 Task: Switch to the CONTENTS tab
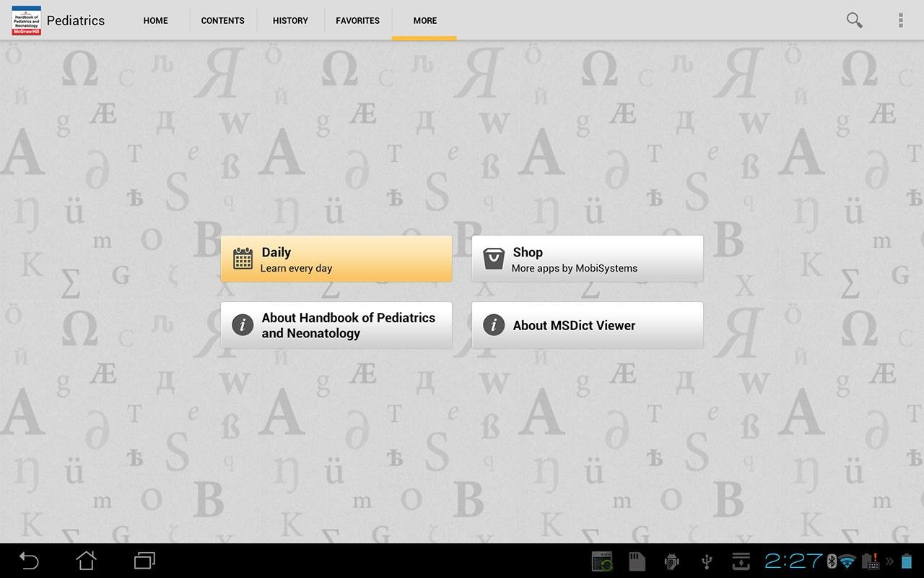point(222,20)
